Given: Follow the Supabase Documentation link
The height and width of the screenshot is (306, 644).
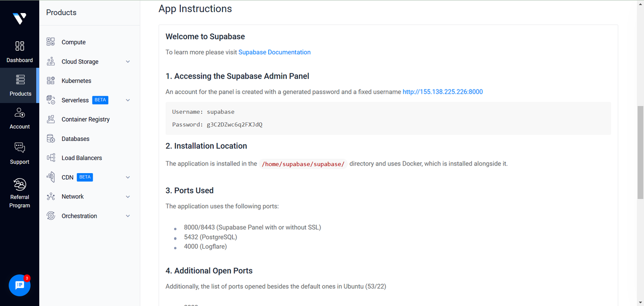Looking at the screenshot, I should pos(274,52).
